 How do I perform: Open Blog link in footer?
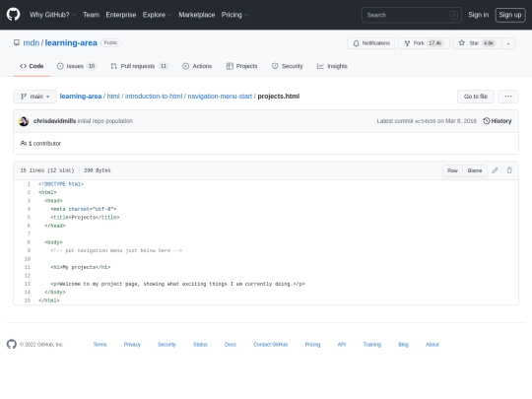pos(403,345)
